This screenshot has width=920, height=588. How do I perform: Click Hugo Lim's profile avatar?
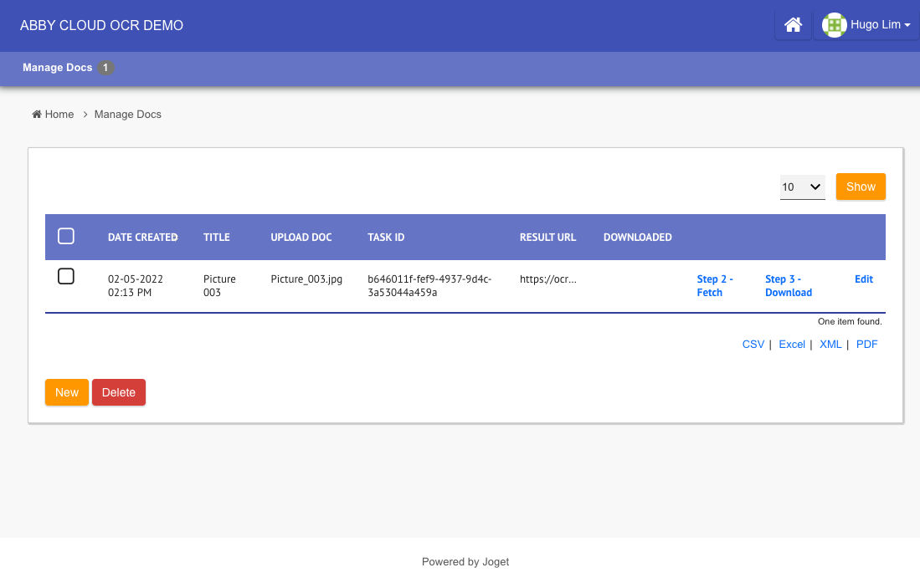(x=834, y=25)
